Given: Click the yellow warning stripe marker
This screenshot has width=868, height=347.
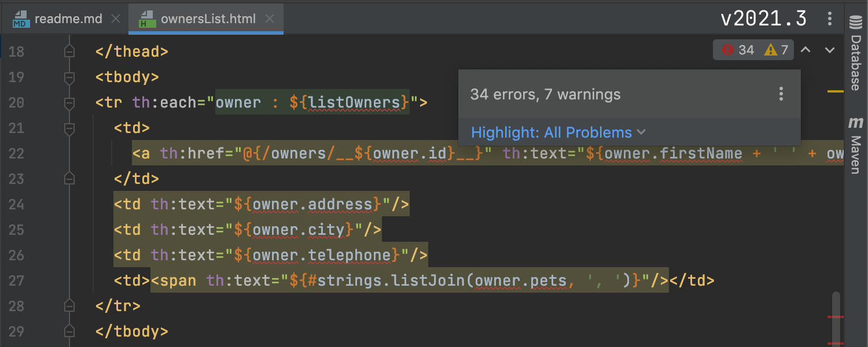Looking at the screenshot, I should click(x=836, y=91).
